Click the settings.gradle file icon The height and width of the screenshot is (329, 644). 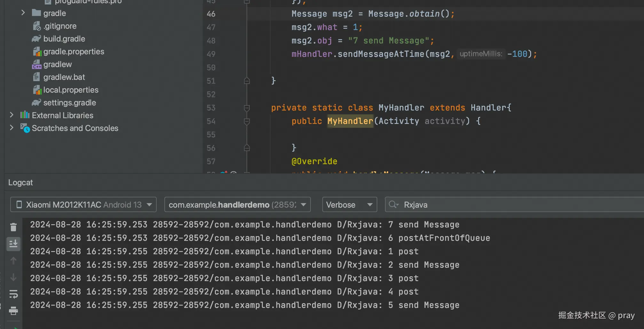click(36, 103)
